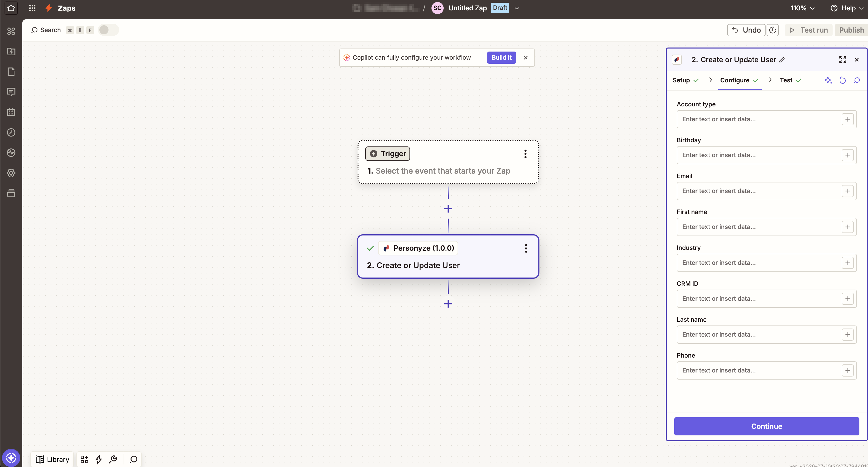Image resolution: width=868 pixels, height=467 pixels.
Task: Insert data into Birthday field
Action: [848, 155]
